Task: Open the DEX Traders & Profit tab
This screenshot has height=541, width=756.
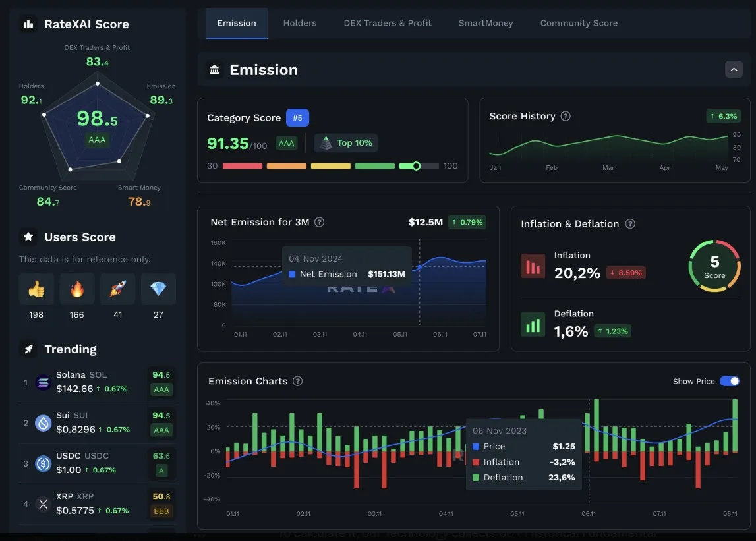Action: [388, 23]
